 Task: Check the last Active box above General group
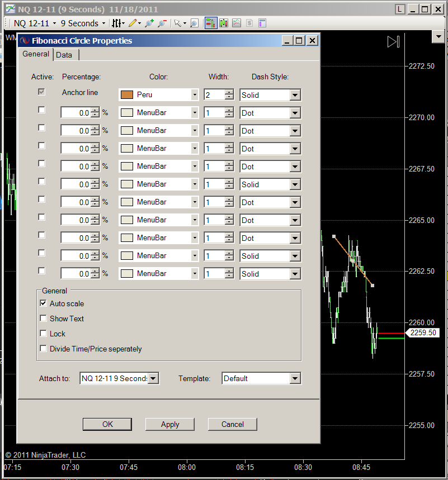42,270
